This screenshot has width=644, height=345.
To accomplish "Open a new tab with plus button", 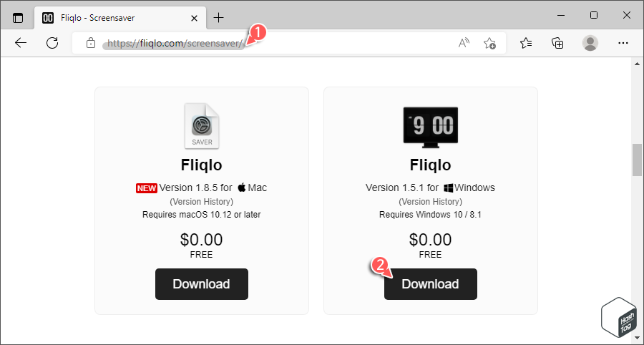I will 219,18.
